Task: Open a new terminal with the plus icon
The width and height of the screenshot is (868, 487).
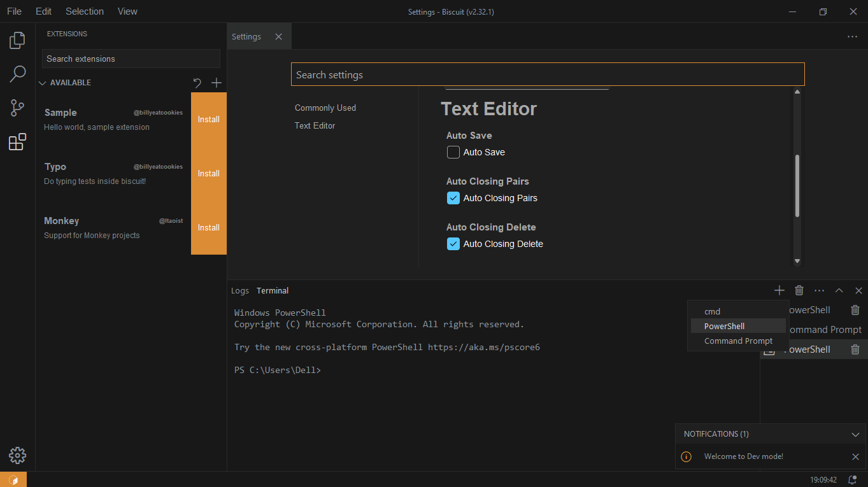Action: [779, 290]
